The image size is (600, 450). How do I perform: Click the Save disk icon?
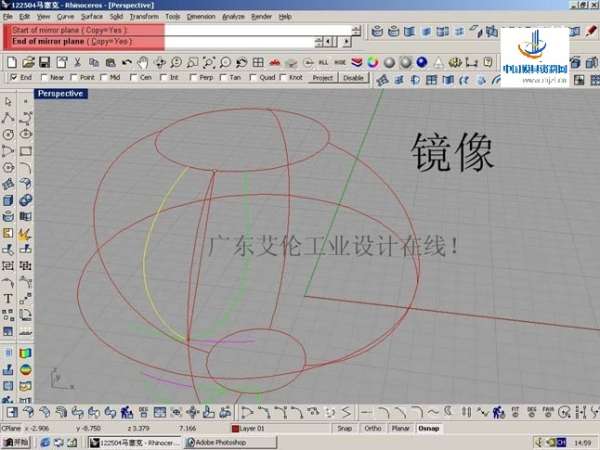(45, 62)
